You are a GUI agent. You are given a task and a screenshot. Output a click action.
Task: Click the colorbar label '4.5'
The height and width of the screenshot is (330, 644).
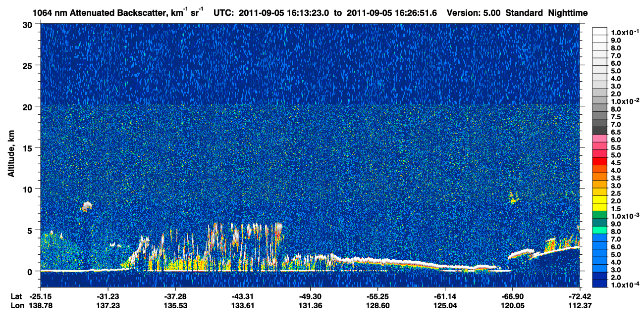616,163
